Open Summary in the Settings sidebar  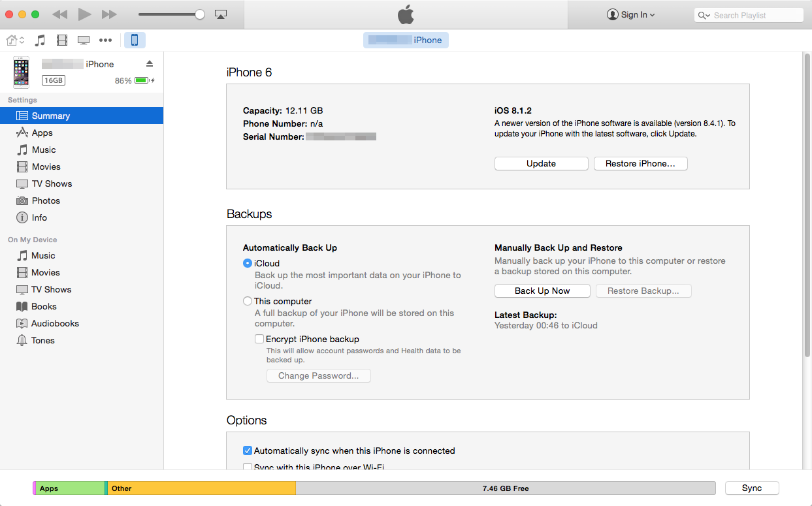[x=82, y=116]
